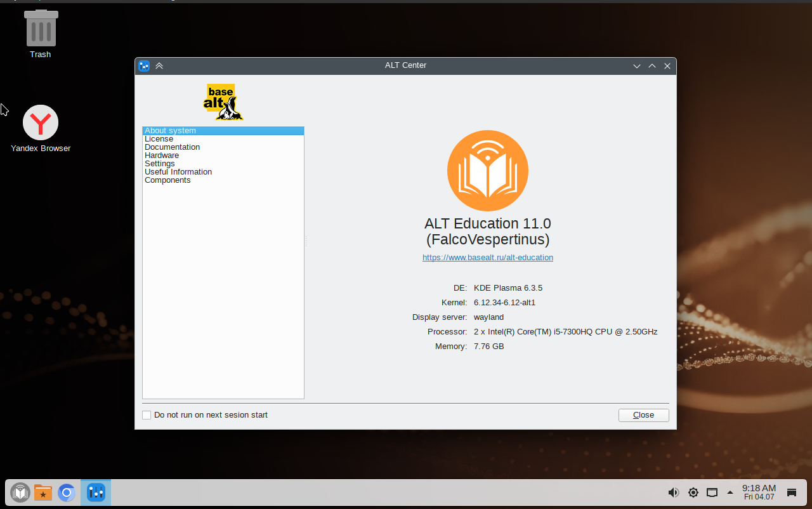This screenshot has height=509, width=812.
Task: Click KDE Plasma 6.3.5 value
Action: coord(508,288)
